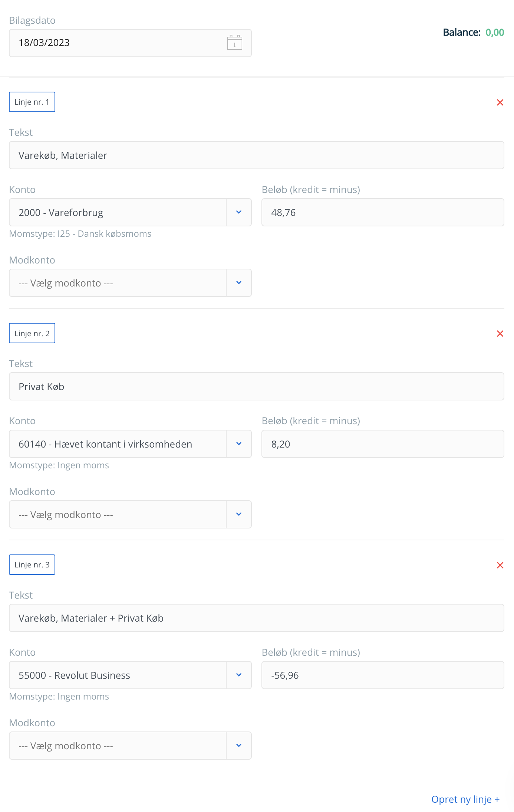The height and width of the screenshot is (812, 514).
Task: Remove Linje nr. 2 using red X
Action: click(500, 334)
